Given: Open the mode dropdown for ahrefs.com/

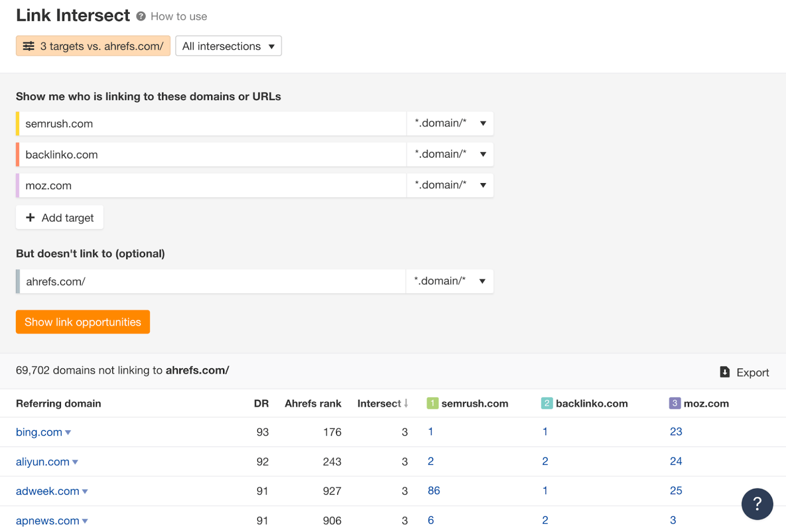Looking at the screenshot, I should point(449,281).
